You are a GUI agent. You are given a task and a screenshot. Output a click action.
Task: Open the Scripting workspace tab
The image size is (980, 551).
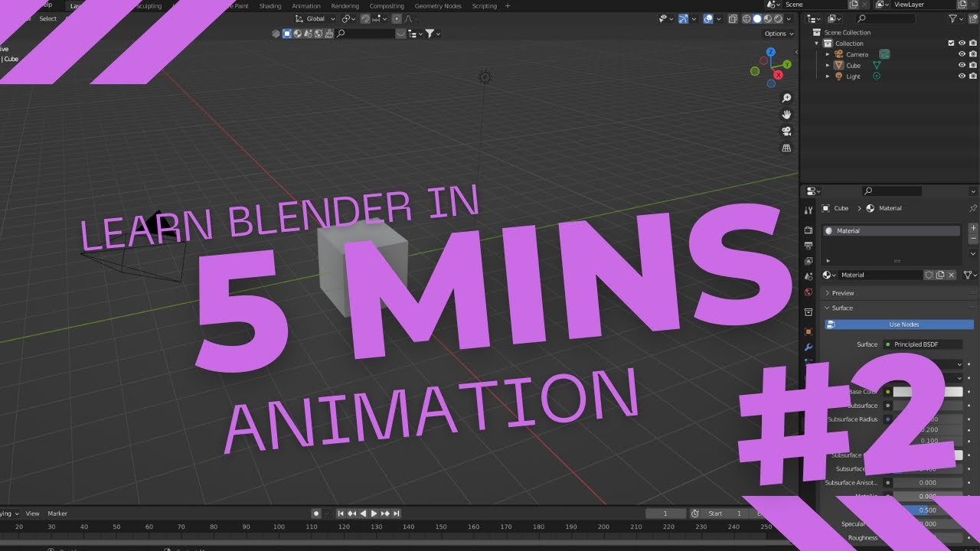tap(484, 6)
